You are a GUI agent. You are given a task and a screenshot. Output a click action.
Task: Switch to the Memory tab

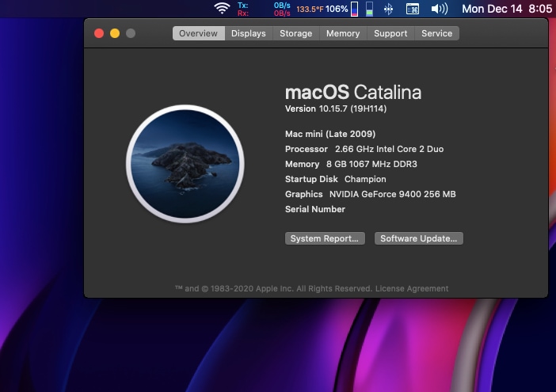(x=343, y=33)
